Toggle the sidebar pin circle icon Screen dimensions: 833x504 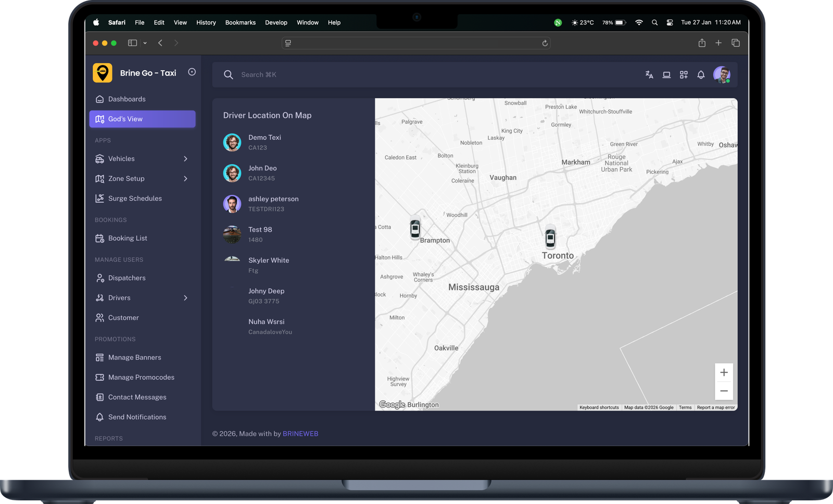click(192, 72)
